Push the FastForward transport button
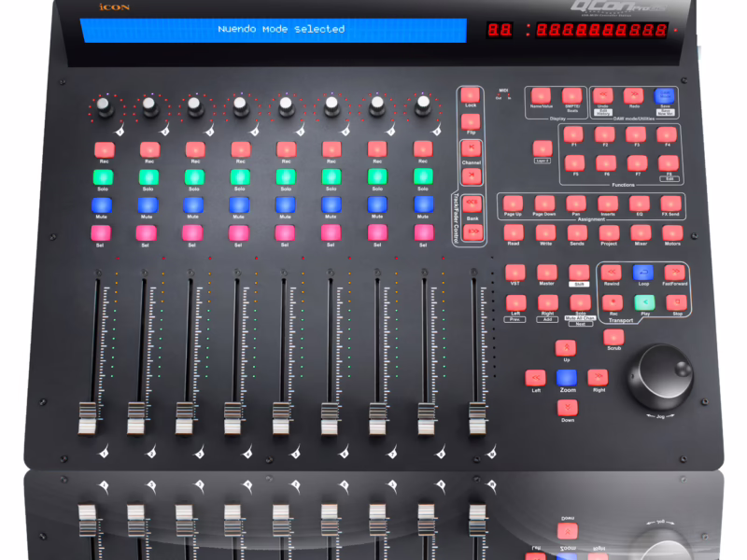 point(674,273)
